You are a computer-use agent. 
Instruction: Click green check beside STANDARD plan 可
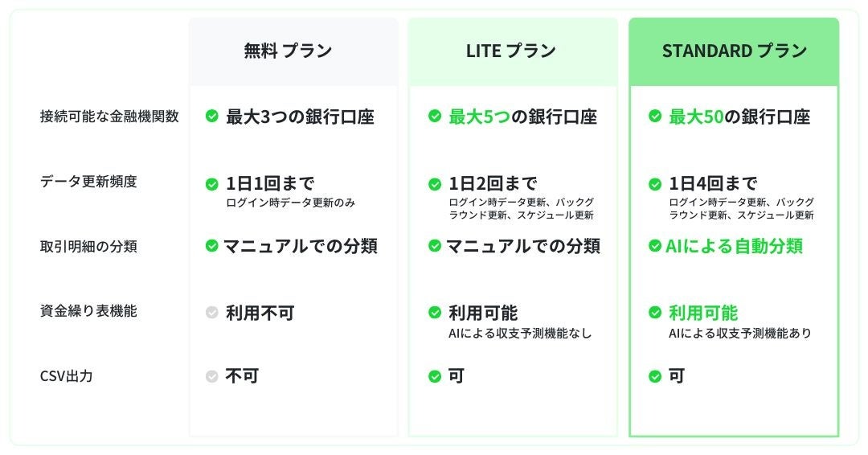point(655,376)
